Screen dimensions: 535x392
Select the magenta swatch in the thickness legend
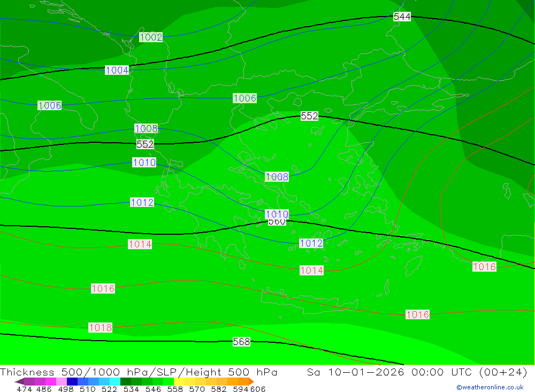50,381
